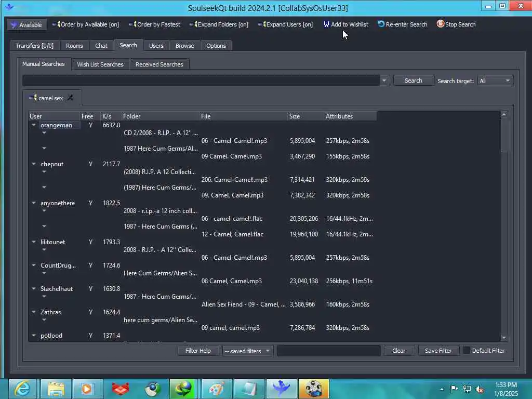Open File Explorer from taskbar

pos(56,389)
